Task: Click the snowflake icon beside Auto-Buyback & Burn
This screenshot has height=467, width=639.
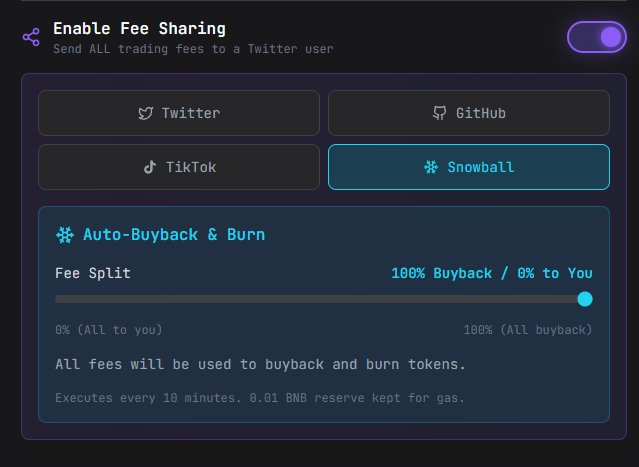Action: pyautogui.click(x=65, y=235)
